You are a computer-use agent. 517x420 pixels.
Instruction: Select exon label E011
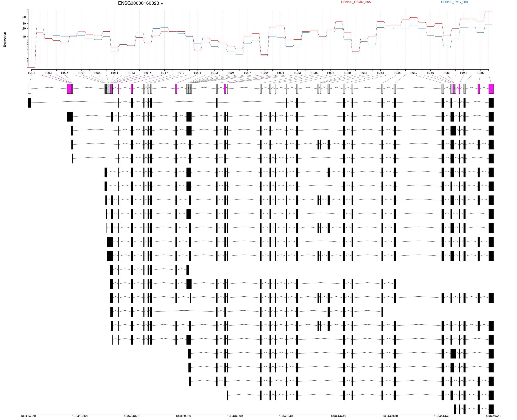pos(115,73)
